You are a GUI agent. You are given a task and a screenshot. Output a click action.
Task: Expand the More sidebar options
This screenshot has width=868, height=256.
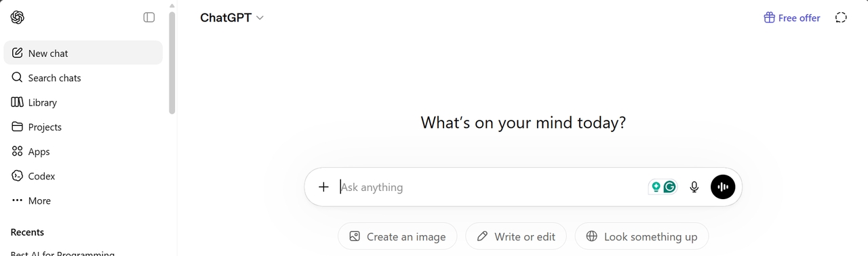[83, 200]
